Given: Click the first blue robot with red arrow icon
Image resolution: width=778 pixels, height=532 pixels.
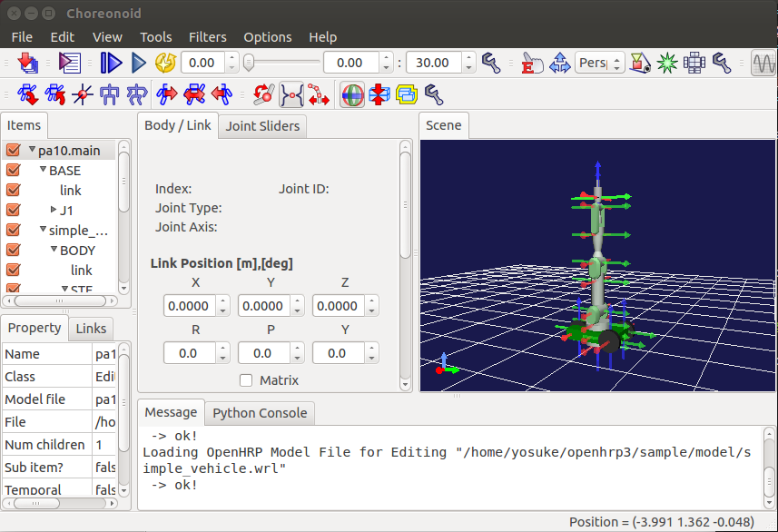Looking at the screenshot, I should point(28,94).
